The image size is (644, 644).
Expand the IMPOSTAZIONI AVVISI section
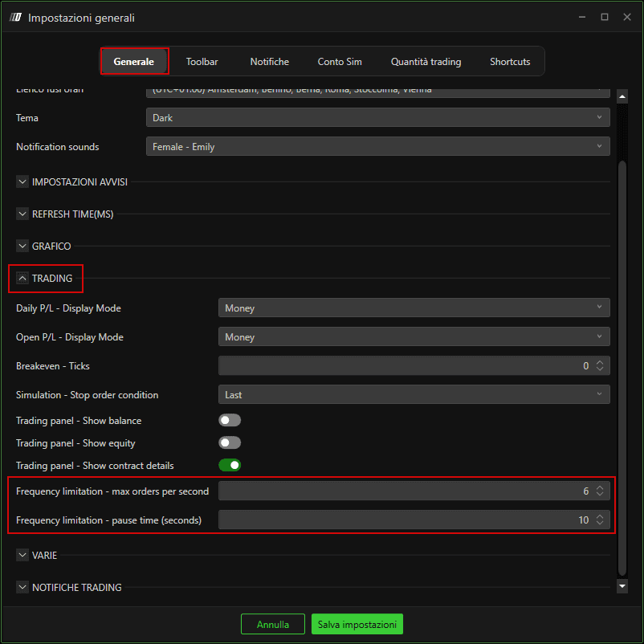[x=22, y=181]
